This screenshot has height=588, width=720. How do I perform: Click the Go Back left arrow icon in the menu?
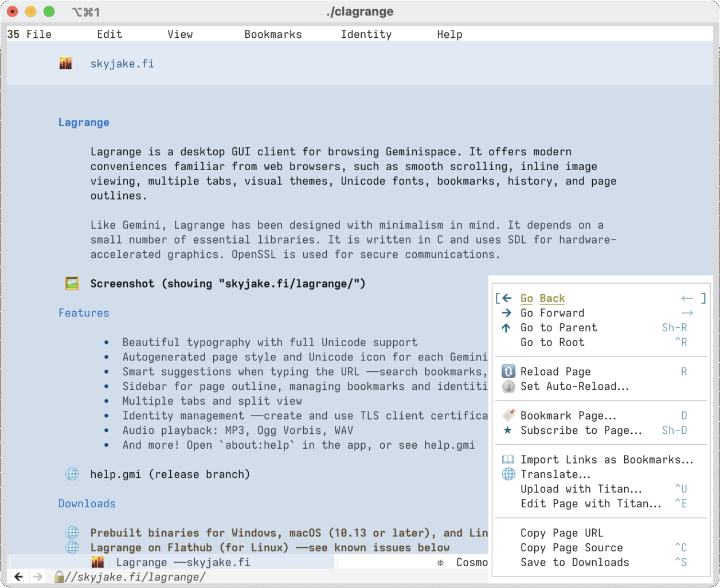coord(507,298)
